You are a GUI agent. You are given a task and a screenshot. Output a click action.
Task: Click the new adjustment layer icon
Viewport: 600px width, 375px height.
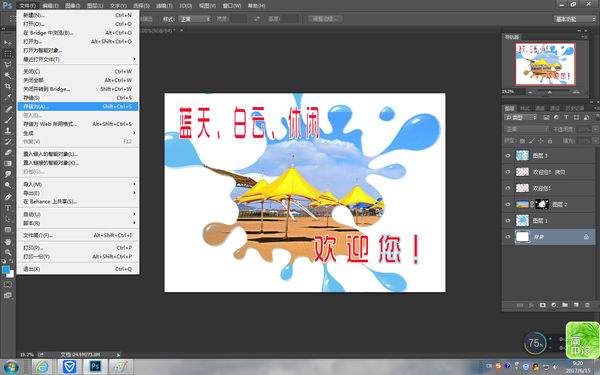pyautogui.click(x=554, y=305)
